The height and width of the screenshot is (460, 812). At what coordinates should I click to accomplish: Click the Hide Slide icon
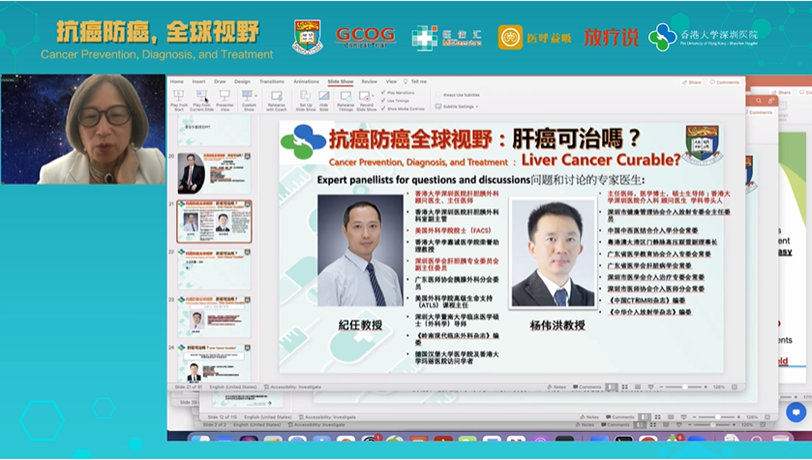tap(324, 96)
